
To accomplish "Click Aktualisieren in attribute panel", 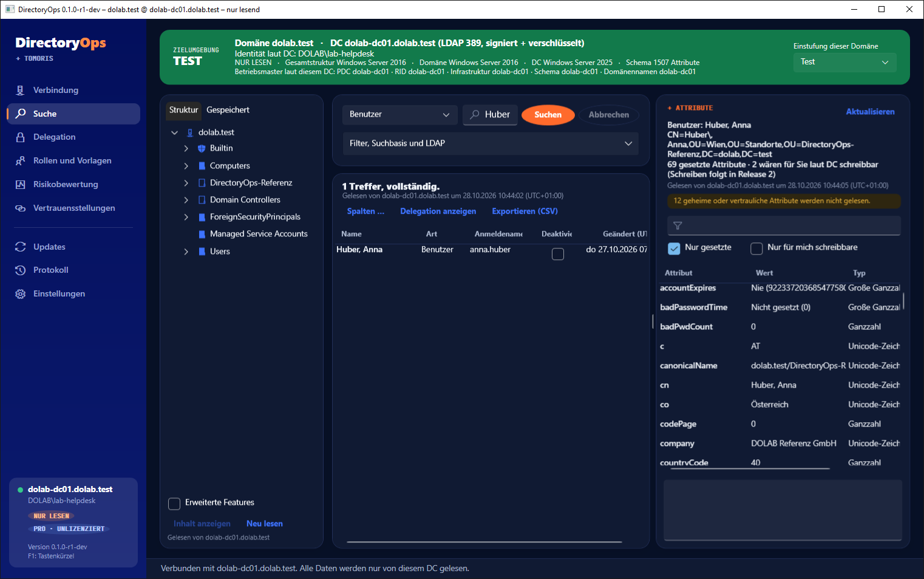I will [x=870, y=112].
